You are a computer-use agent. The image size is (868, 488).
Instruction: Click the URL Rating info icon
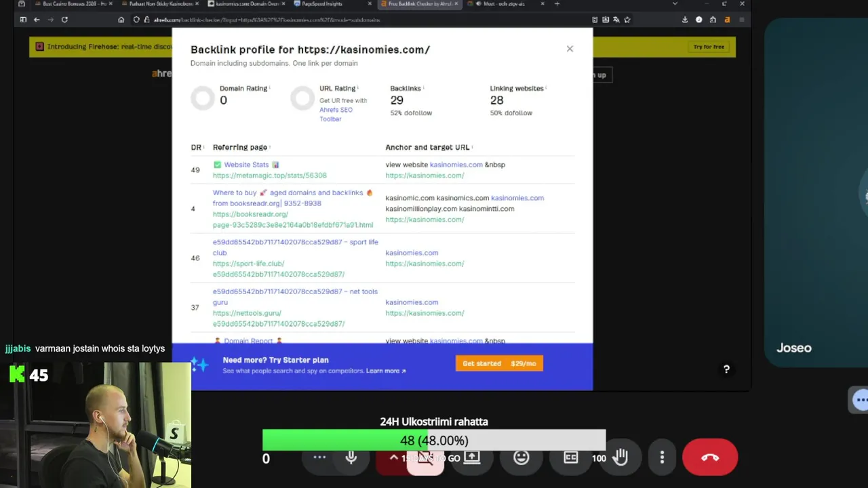click(357, 88)
